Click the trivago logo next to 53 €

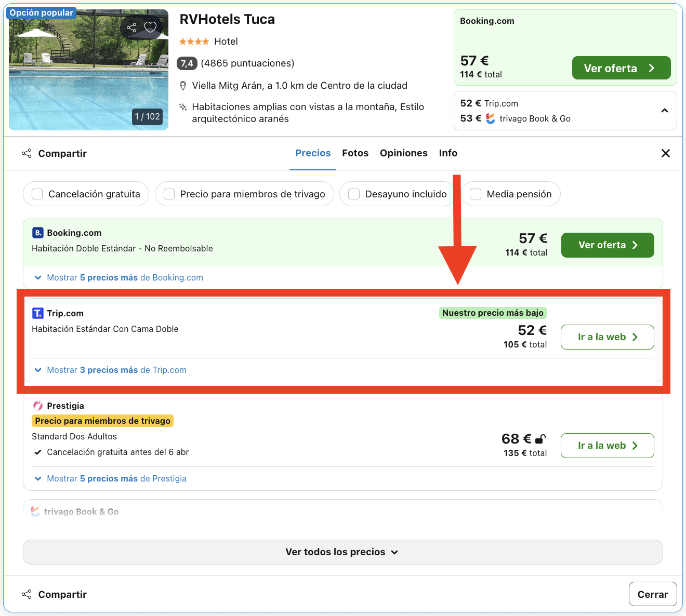pos(491,118)
